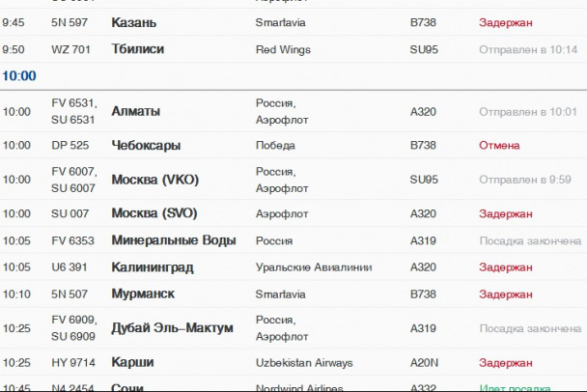This screenshot has height=392, width=587.
Task: Open the Карши flight destination
Action: 131,363
